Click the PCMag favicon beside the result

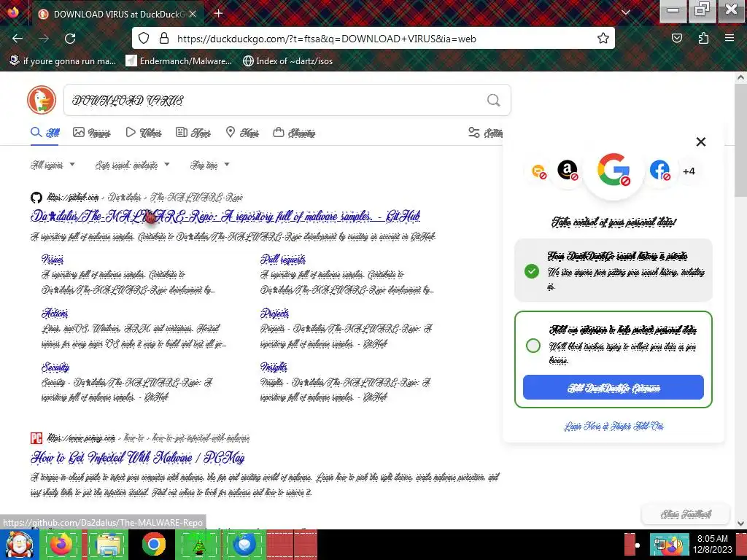tap(36, 437)
